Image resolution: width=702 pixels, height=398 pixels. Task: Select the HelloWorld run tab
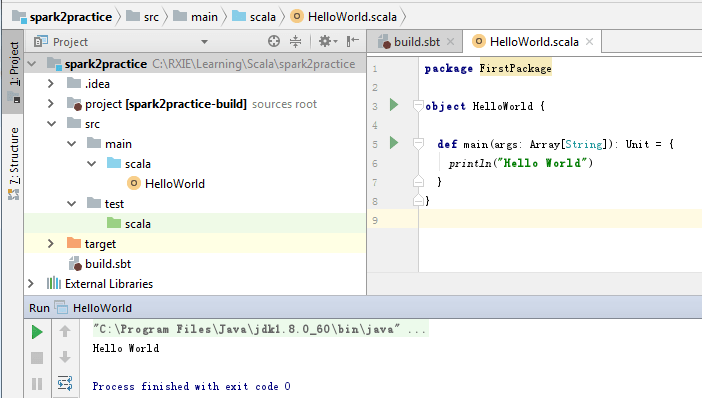(x=94, y=308)
